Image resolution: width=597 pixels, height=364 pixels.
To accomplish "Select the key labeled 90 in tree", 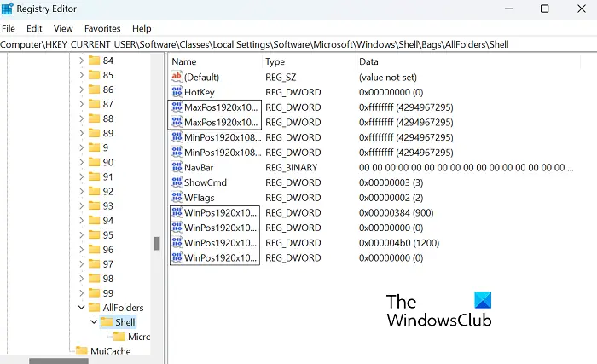I will (108, 162).
